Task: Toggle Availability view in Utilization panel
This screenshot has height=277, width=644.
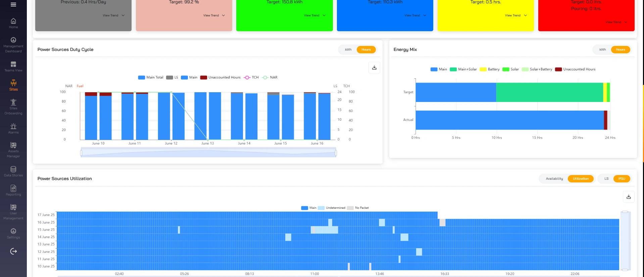Action: 554,179
